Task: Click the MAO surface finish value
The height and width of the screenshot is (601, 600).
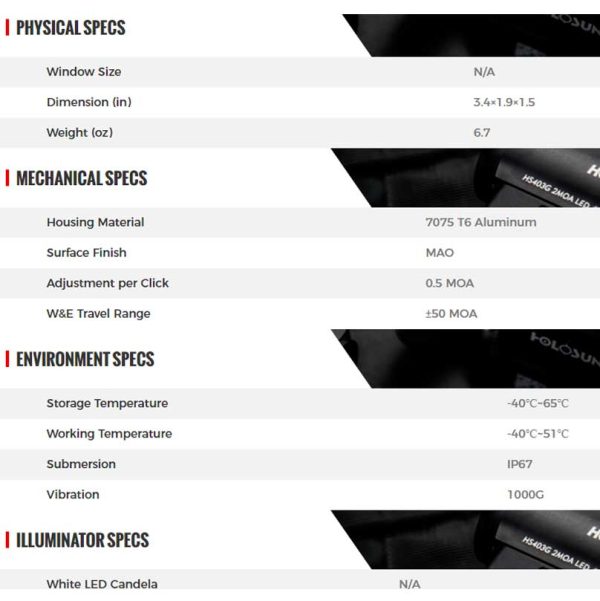Action: [439, 253]
